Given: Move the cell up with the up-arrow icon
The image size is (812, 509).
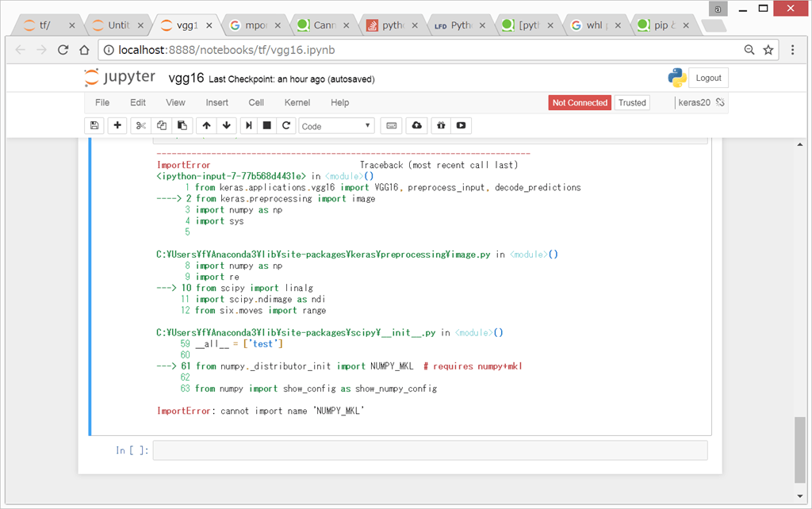Looking at the screenshot, I should tap(205, 125).
